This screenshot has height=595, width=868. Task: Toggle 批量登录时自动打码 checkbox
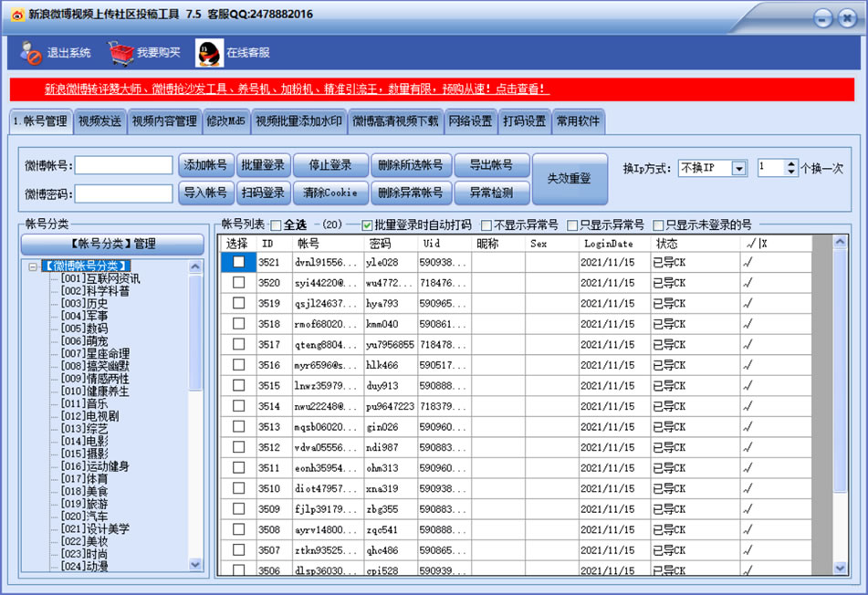(x=367, y=225)
